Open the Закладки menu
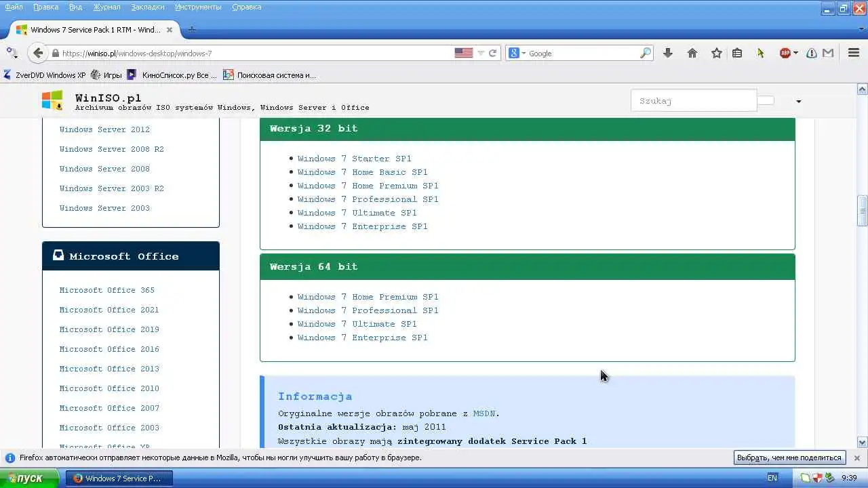Screen dimensions: 868x488 [x=147, y=7]
